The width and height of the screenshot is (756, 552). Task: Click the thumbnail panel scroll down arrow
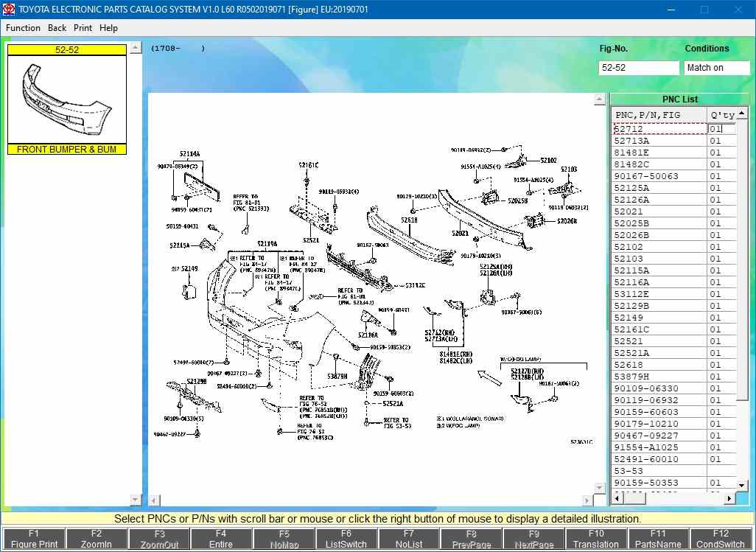click(x=136, y=500)
